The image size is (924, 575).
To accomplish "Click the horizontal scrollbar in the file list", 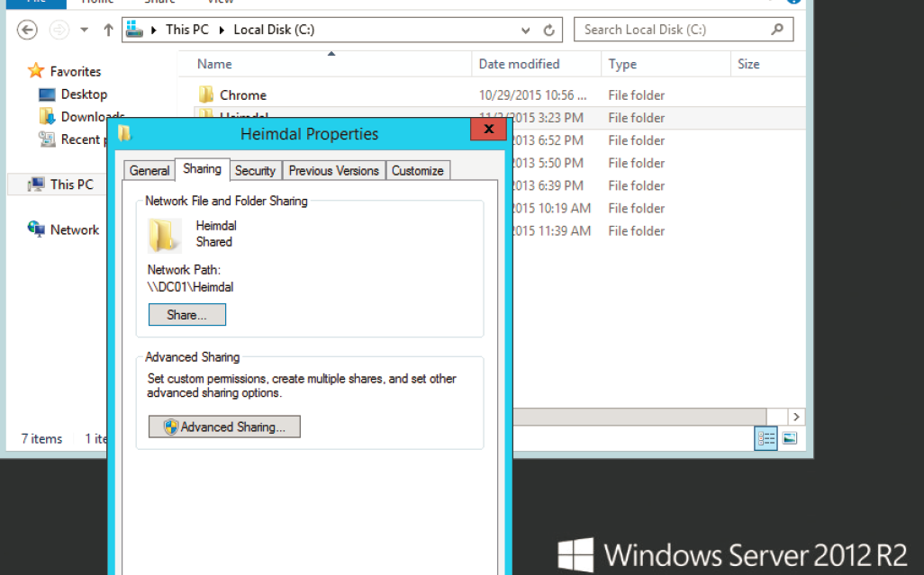I will 639,416.
